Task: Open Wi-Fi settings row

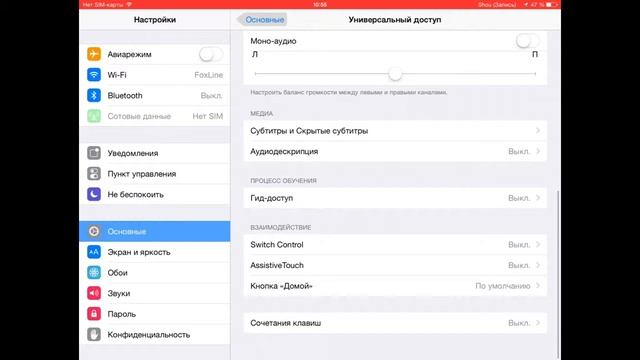Action: click(x=155, y=75)
